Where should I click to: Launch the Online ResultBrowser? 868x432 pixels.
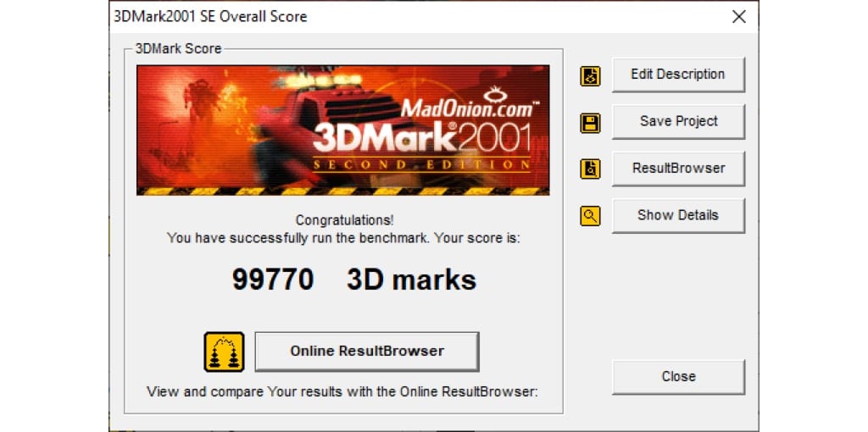click(366, 352)
